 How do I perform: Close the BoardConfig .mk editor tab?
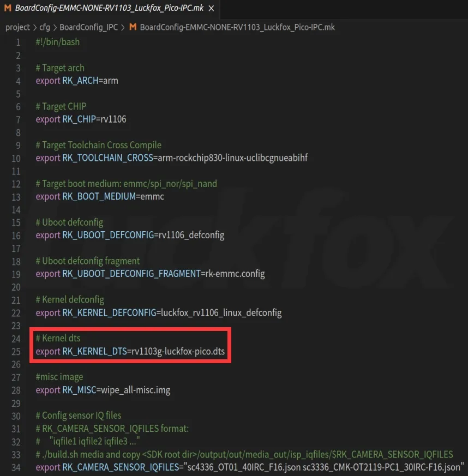point(212,9)
